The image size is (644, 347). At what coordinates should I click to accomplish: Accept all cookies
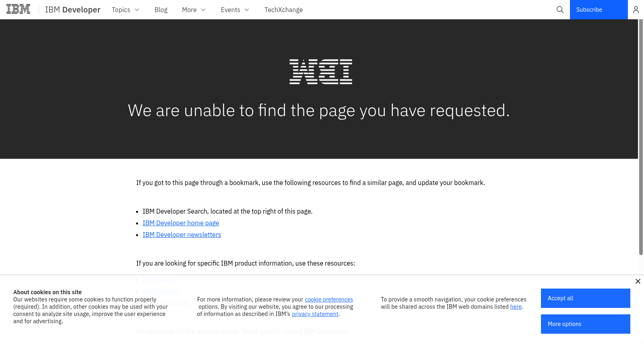586,298
